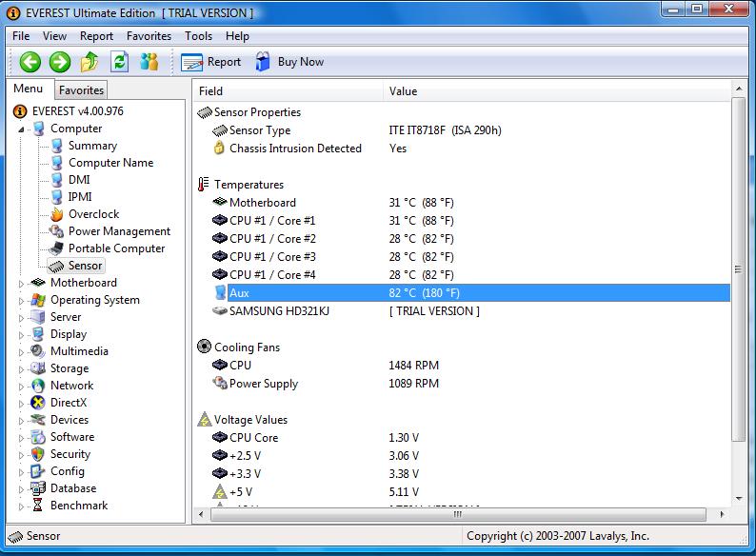The height and width of the screenshot is (556, 756).
Task: Click the Overclock flame icon
Action: 57,214
